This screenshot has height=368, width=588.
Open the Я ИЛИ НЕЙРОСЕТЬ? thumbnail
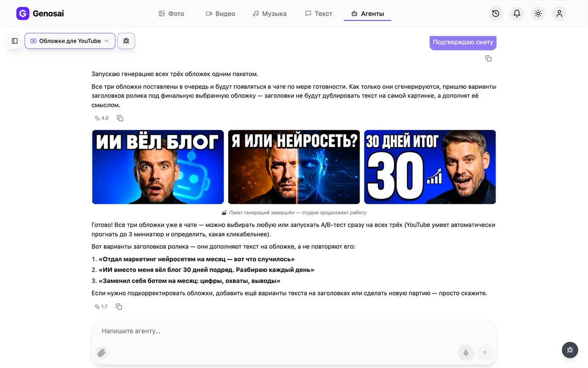pyautogui.click(x=294, y=167)
